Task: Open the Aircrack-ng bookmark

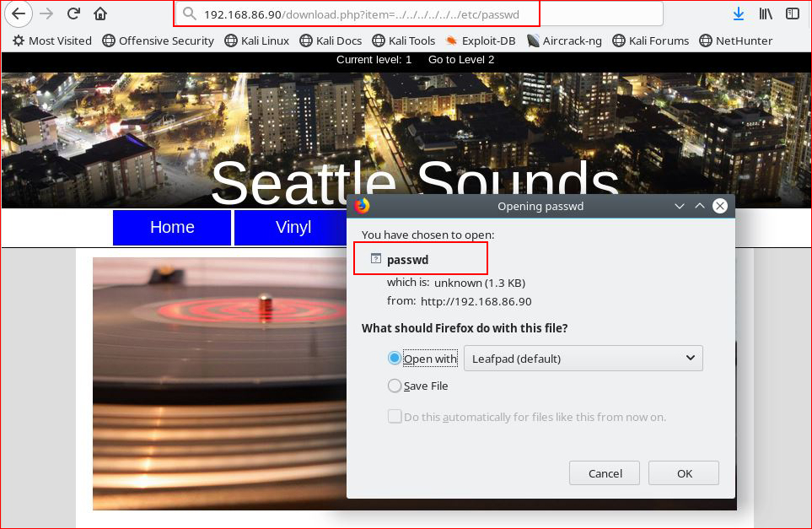Action: click(564, 40)
